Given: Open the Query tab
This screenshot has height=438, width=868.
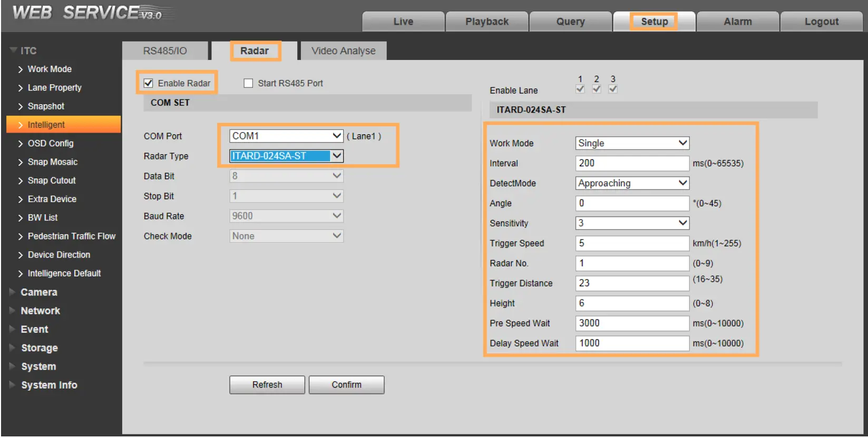Looking at the screenshot, I should point(570,22).
